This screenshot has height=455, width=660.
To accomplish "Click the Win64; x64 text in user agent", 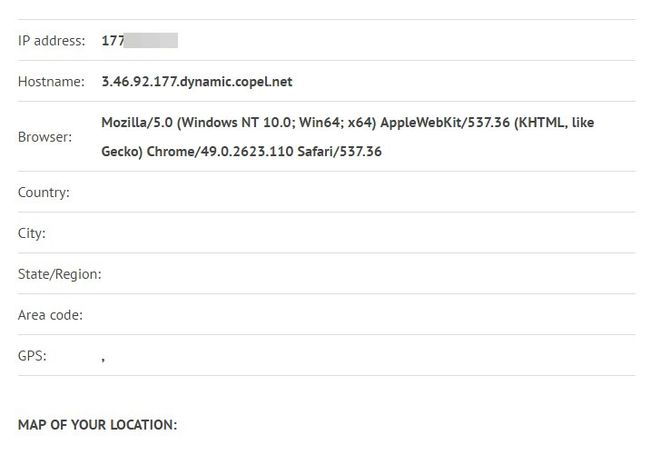I will point(337,122).
